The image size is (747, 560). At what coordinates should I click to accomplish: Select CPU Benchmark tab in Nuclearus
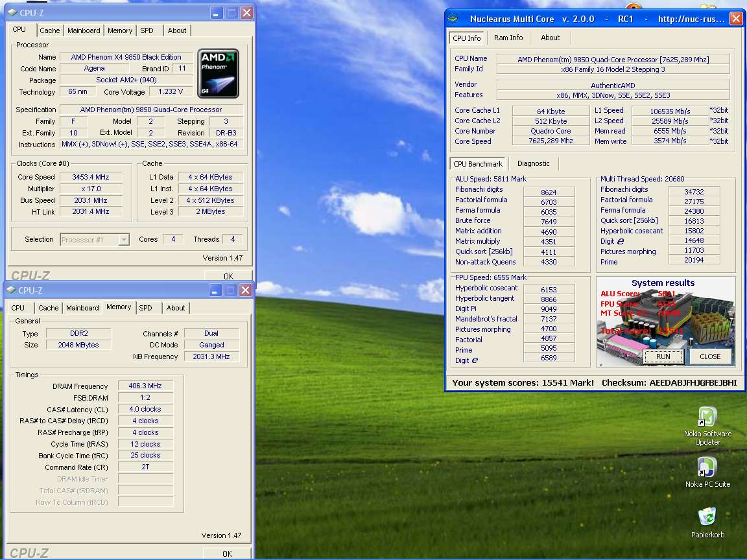click(478, 164)
